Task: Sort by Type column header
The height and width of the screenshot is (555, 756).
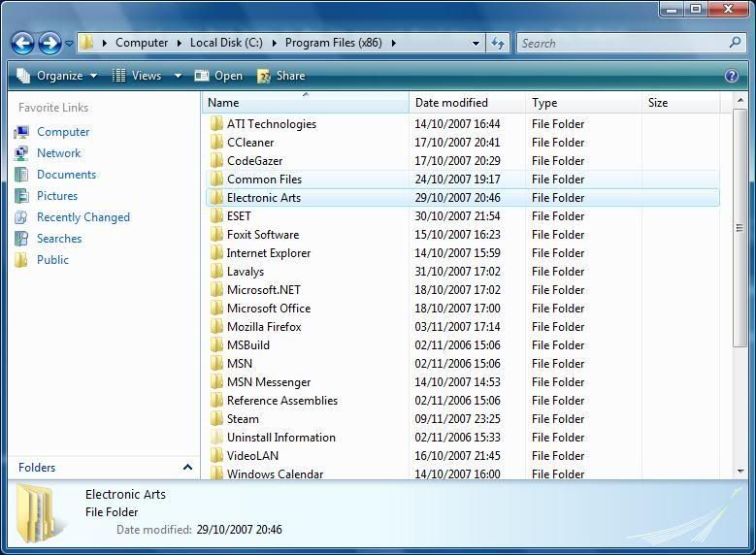Action: (583, 102)
